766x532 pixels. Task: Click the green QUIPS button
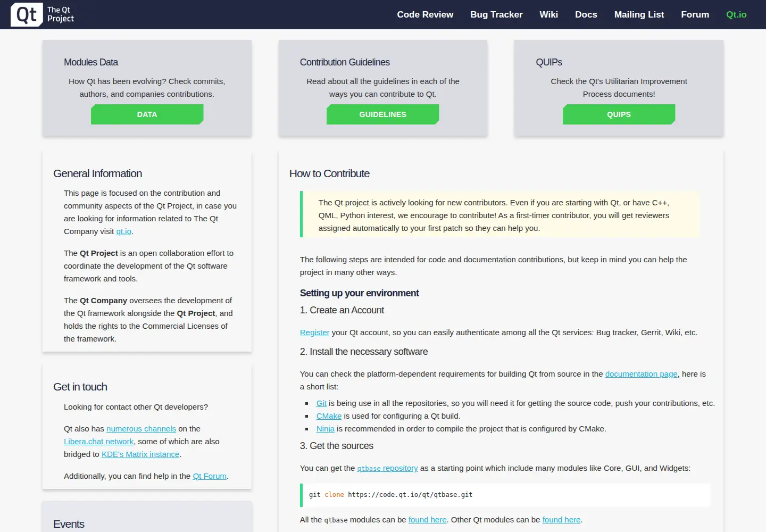click(619, 114)
